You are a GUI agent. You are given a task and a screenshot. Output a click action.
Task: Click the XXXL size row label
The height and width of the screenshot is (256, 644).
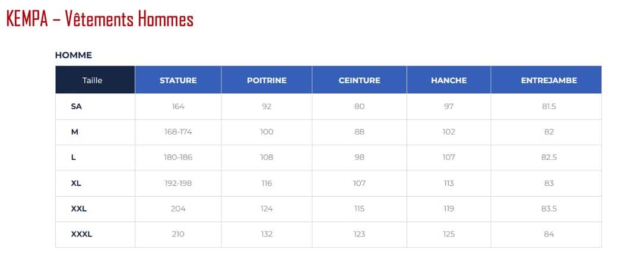81,234
